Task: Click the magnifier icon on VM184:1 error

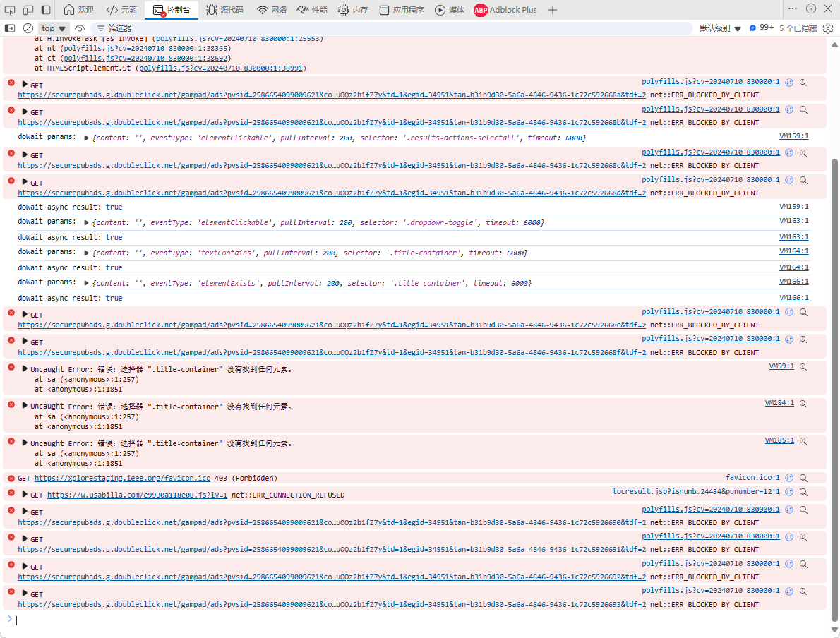Action: pos(803,404)
